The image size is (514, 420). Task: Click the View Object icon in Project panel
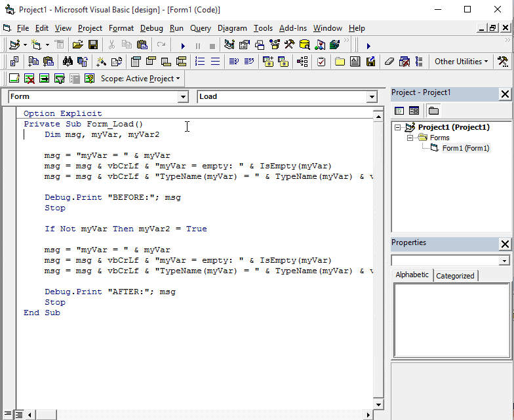[414, 111]
